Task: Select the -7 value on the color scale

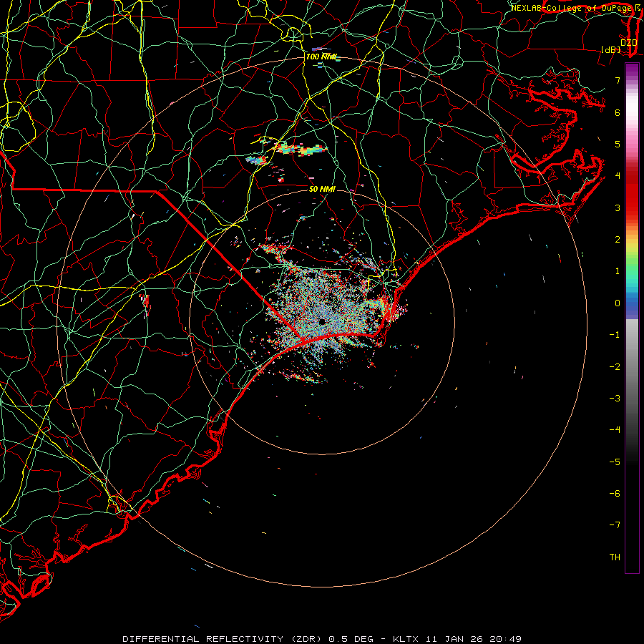Action: [x=615, y=525]
